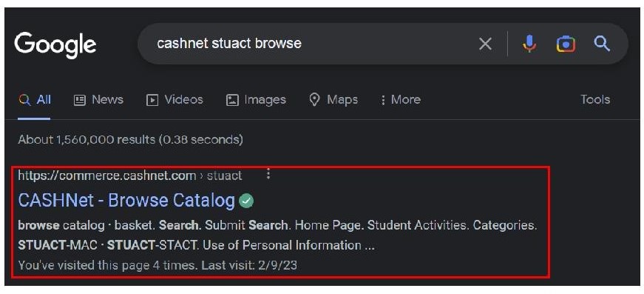Select the All results tab
Screen dimensions: 644x294
(35, 100)
